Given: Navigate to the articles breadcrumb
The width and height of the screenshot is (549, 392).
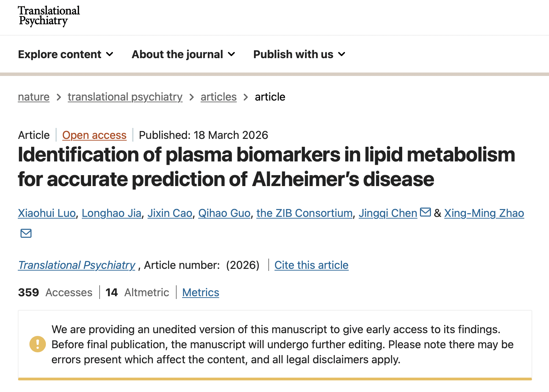Looking at the screenshot, I should [x=218, y=97].
